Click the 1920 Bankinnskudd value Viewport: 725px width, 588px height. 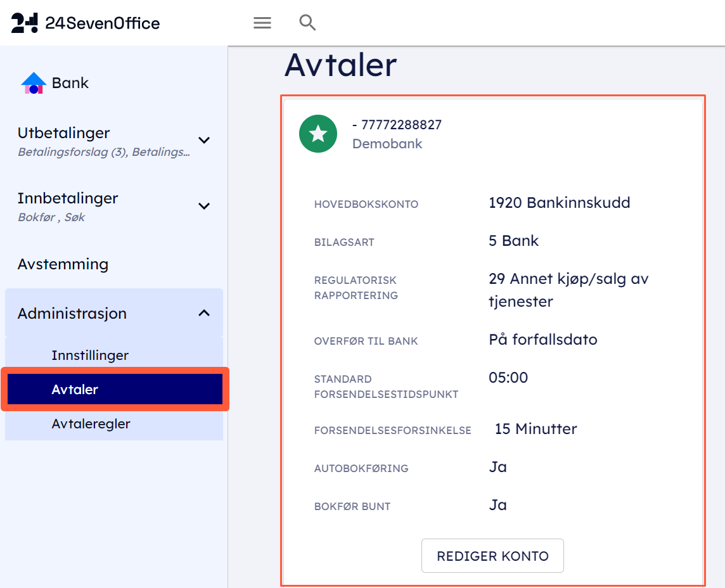(x=559, y=203)
